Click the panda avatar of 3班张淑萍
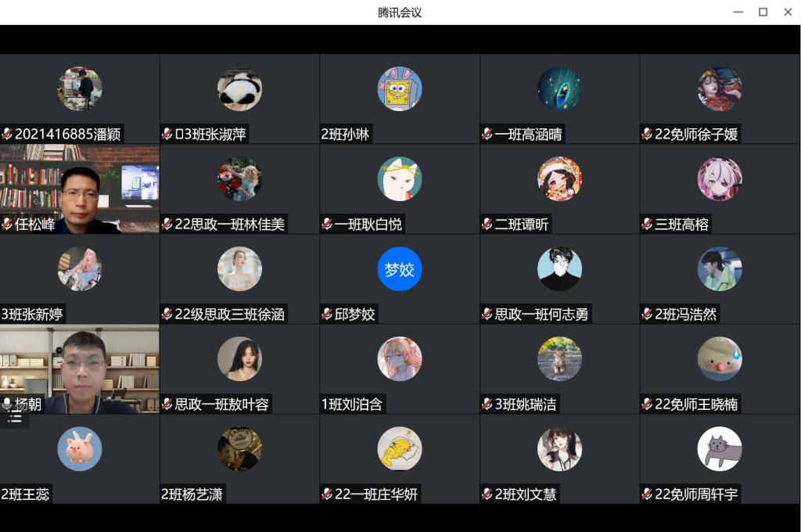The height and width of the screenshot is (532, 801). click(x=239, y=88)
